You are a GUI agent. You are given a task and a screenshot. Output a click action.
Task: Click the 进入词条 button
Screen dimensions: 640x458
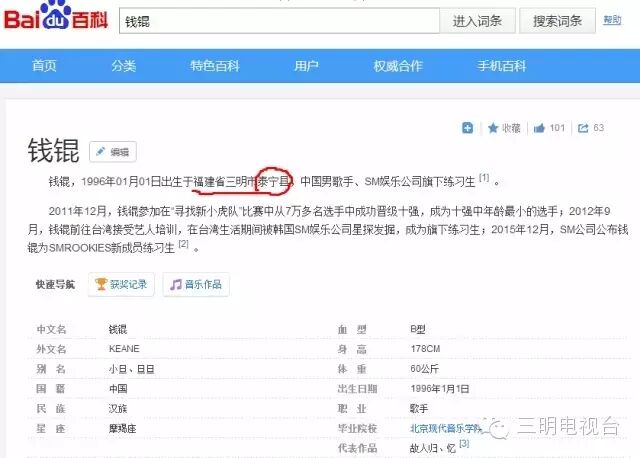coord(477,21)
